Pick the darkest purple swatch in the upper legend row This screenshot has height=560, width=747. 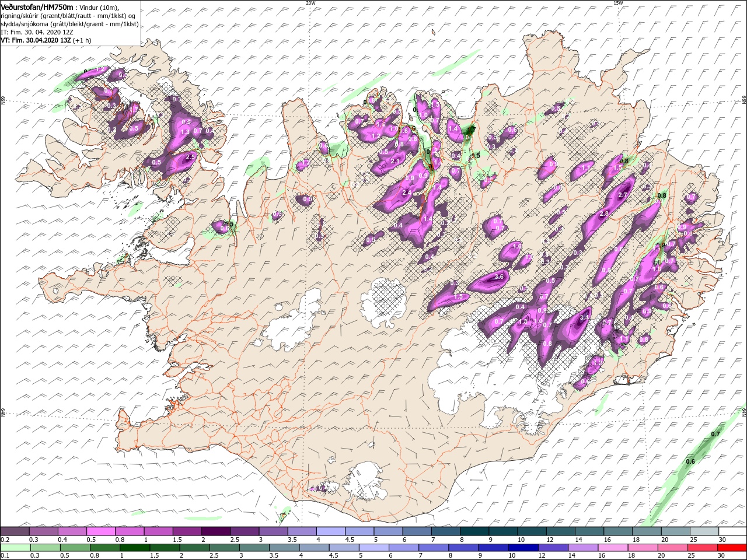215,531
